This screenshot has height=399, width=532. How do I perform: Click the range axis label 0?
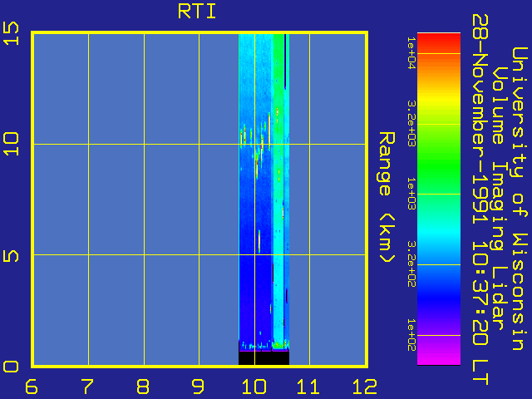tap(11, 367)
